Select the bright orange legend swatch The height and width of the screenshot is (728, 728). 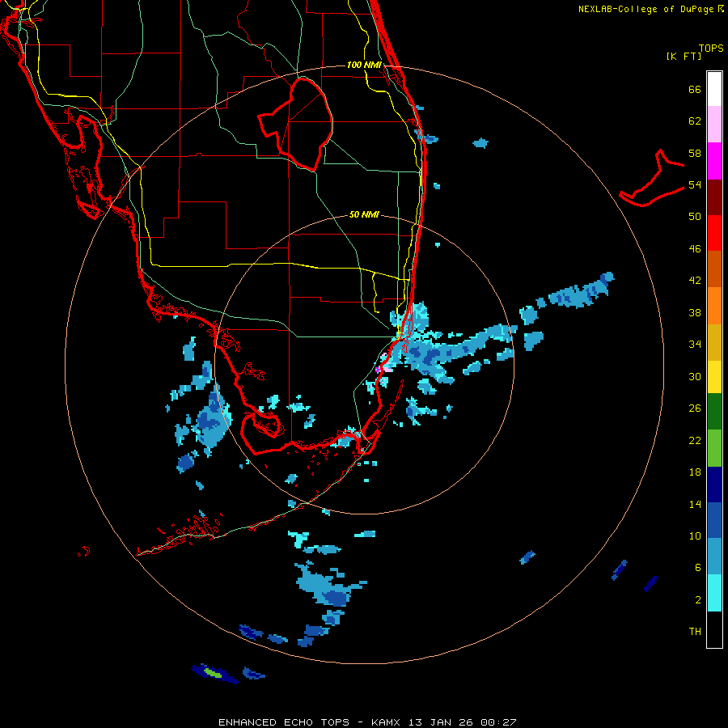click(714, 306)
